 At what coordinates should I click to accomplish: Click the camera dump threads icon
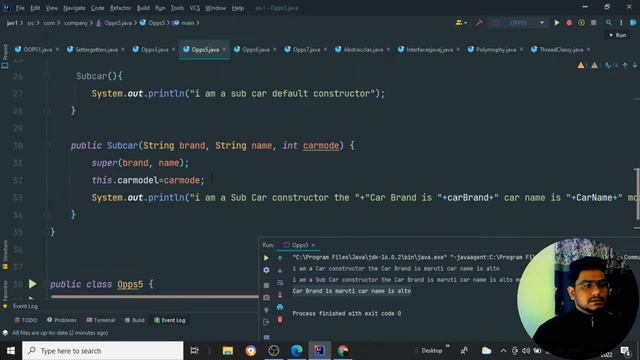tap(266, 298)
